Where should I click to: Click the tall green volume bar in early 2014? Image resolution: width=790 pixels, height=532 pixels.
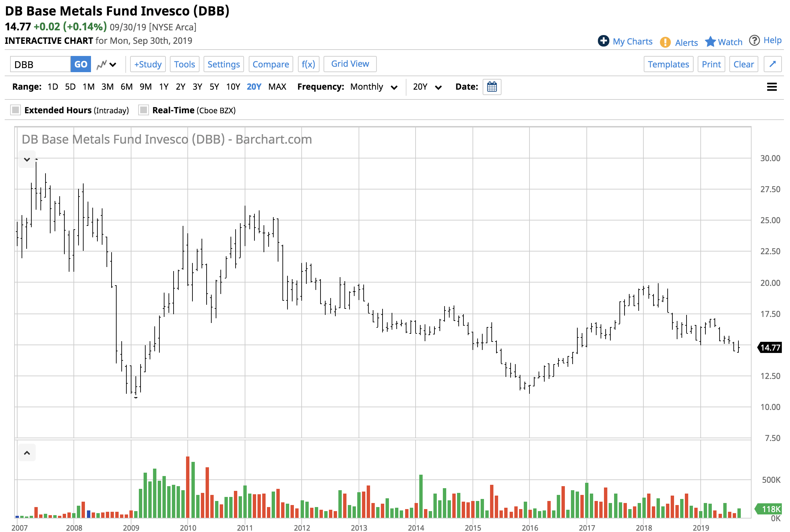[x=421, y=496]
